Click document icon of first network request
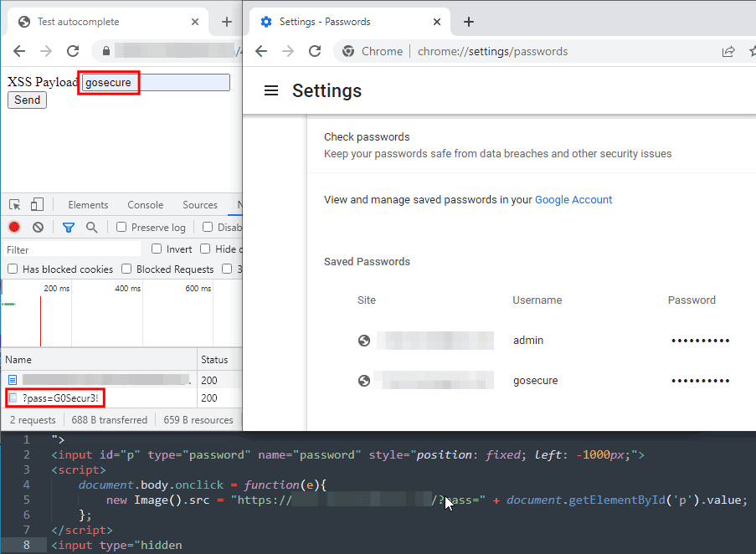The width and height of the screenshot is (756, 554). point(13,380)
